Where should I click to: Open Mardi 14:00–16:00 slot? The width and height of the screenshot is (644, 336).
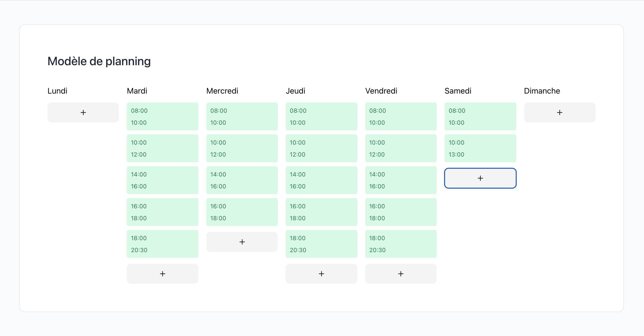163,180
